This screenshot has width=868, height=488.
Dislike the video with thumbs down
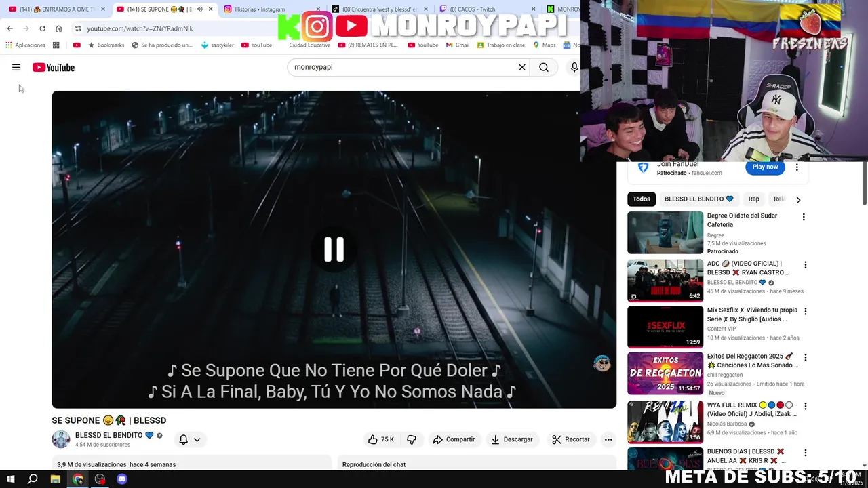point(412,439)
